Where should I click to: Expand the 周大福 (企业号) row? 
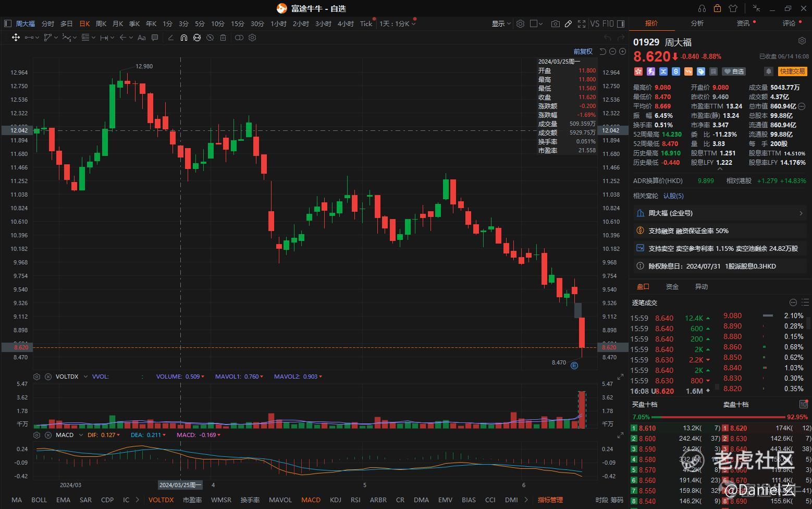pos(720,213)
